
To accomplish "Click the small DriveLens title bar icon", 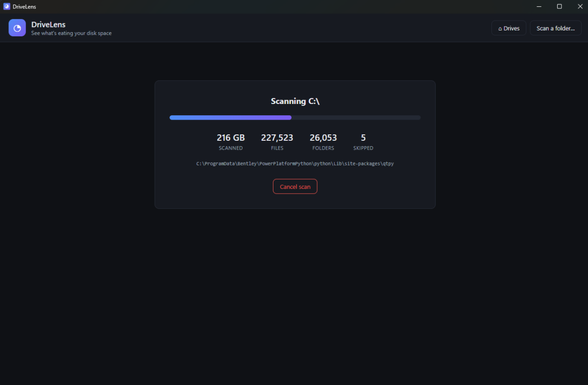I will click(x=6, y=6).
